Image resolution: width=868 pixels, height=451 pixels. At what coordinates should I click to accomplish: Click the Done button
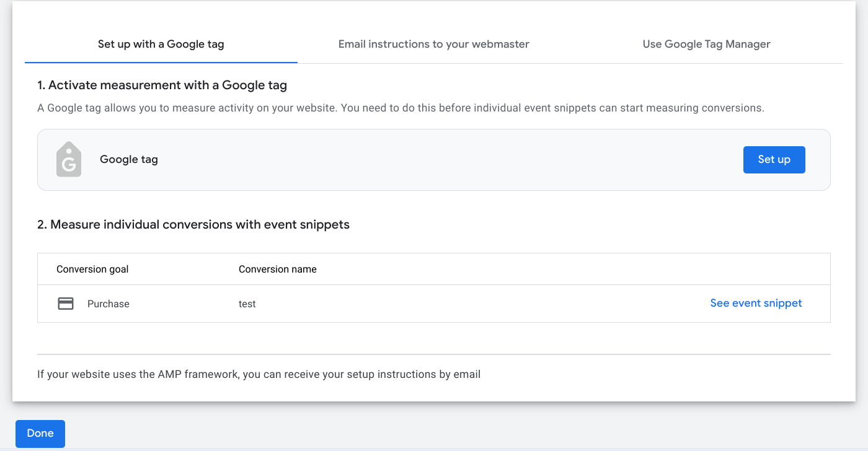click(x=40, y=433)
